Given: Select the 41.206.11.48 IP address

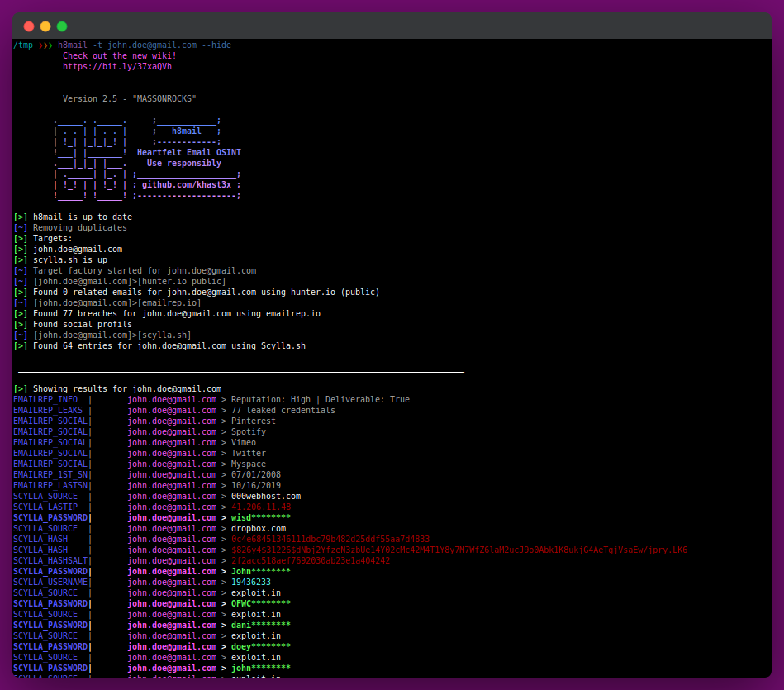Looking at the screenshot, I should (x=261, y=507).
